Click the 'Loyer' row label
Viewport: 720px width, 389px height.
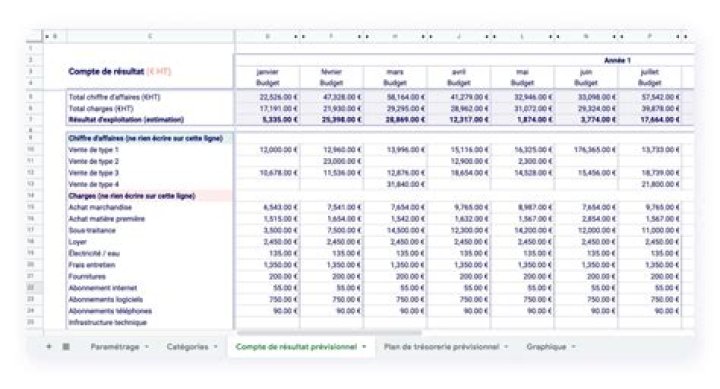tap(78, 242)
